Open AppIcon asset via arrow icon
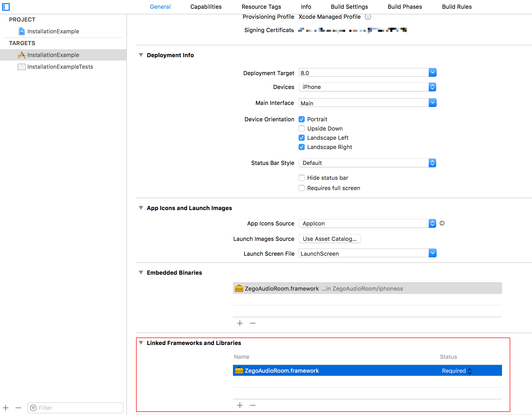 pos(442,223)
